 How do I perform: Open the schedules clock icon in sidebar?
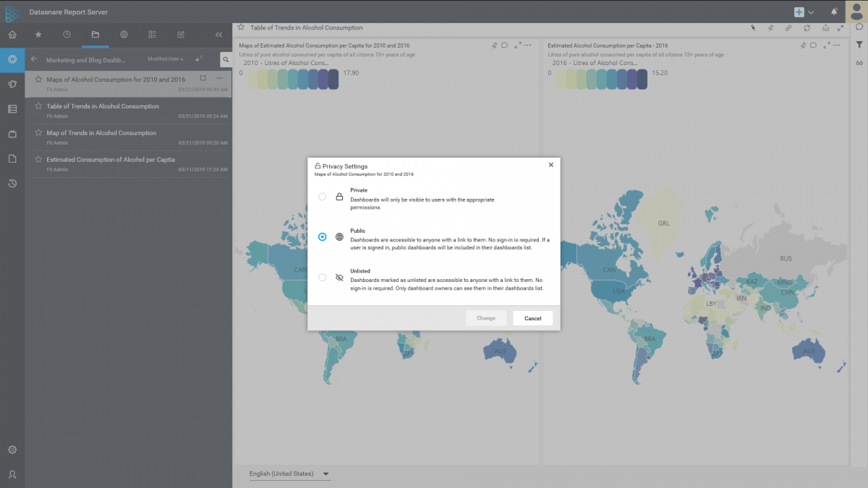point(12,184)
